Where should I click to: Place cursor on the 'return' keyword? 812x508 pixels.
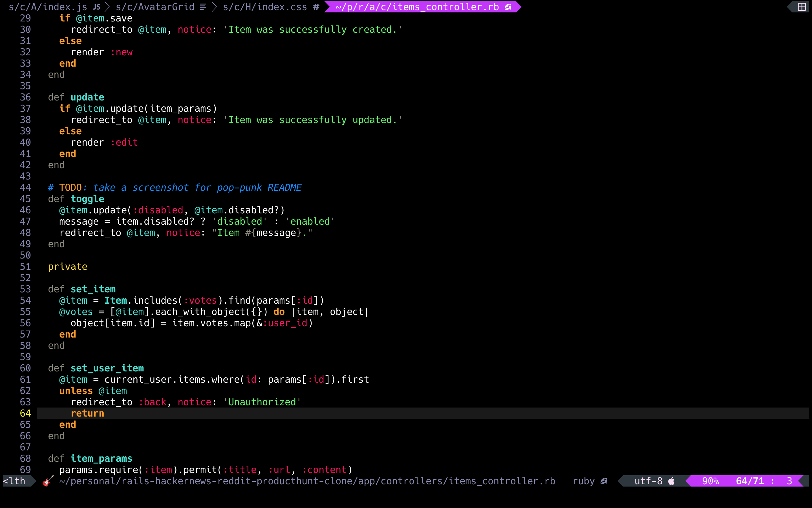coord(87,413)
